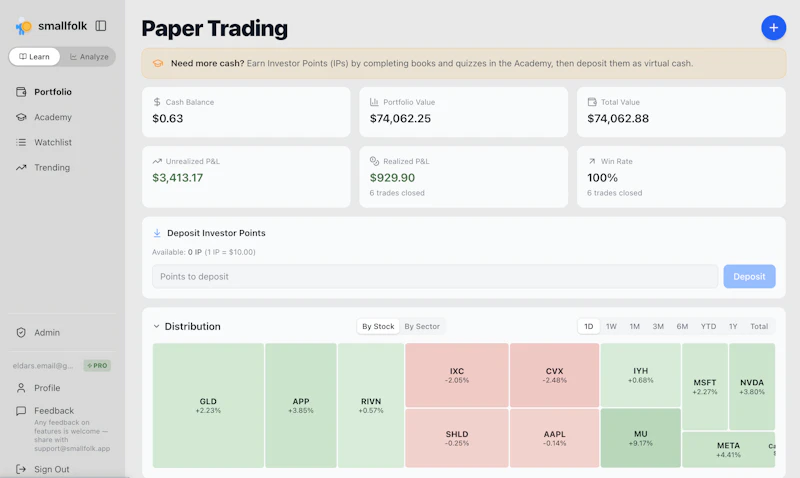Click the $929.90 realized P&L value
The width and height of the screenshot is (800, 478).
392,178
